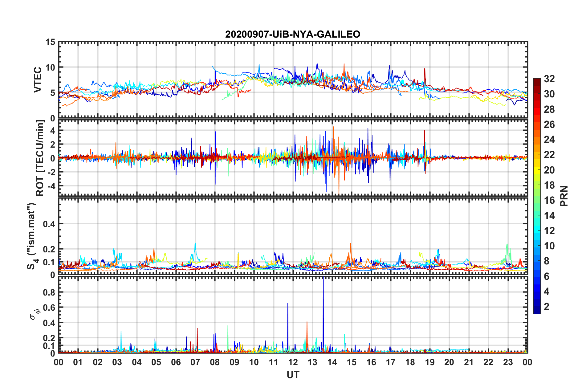
Task: Click the PRN colorbar scale
Action: click(x=537, y=196)
